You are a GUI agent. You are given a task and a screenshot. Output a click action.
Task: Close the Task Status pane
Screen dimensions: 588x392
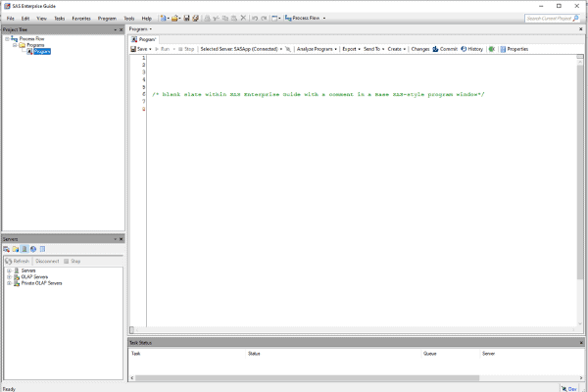pos(581,342)
